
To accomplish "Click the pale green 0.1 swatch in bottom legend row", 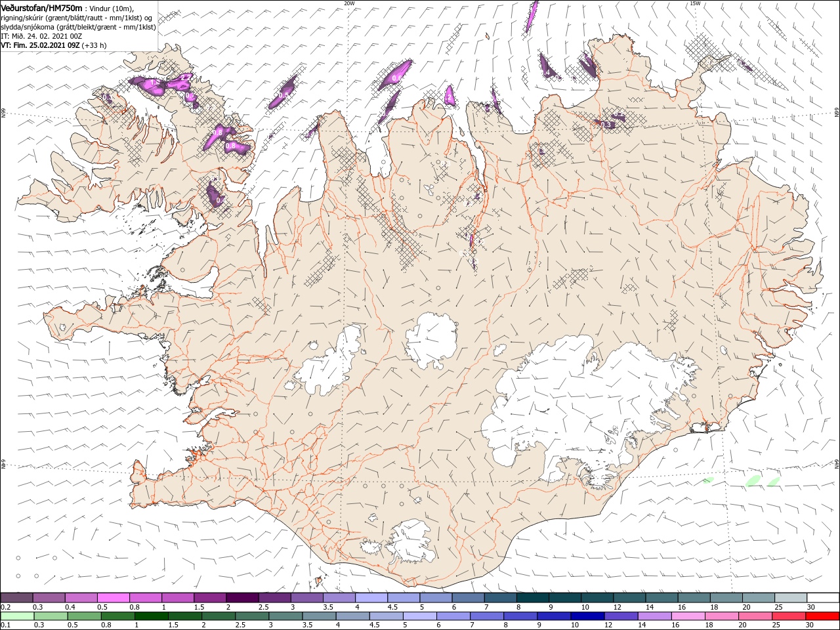I will [17, 616].
